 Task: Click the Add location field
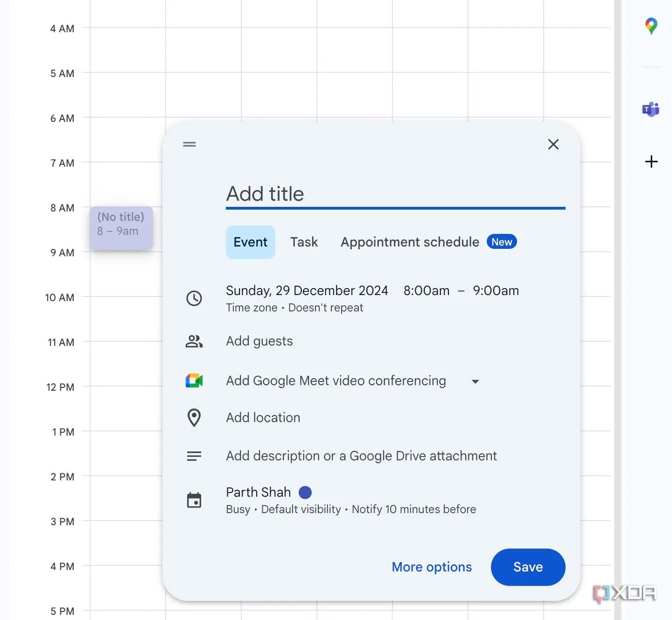point(263,418)
